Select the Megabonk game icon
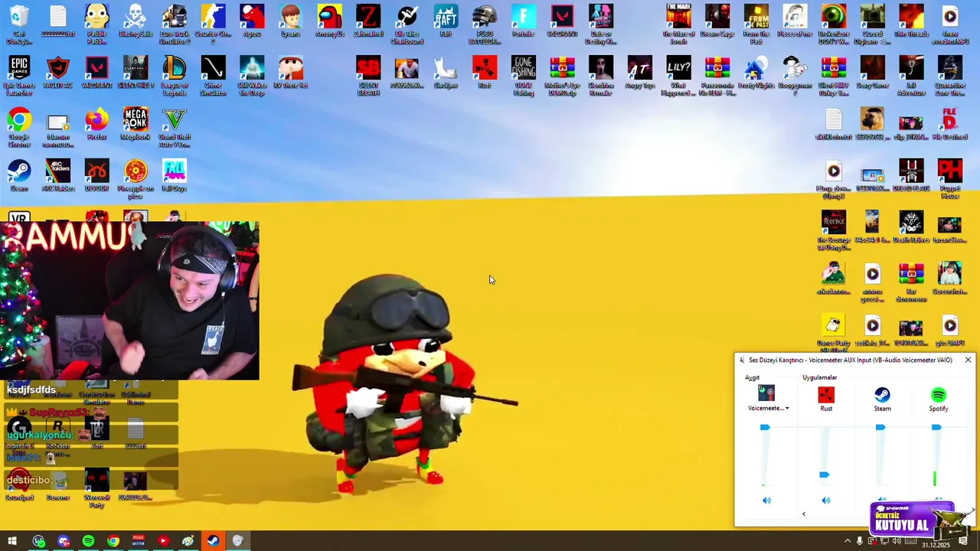 click(x=136, y=124)
